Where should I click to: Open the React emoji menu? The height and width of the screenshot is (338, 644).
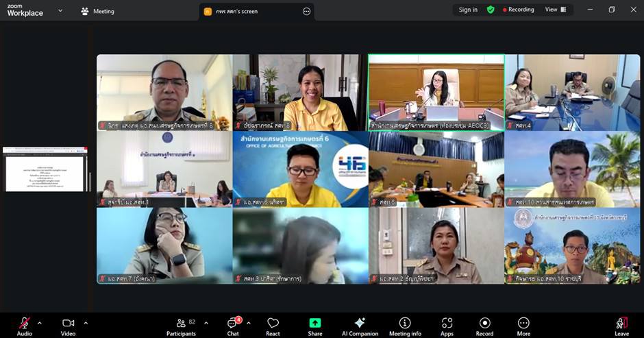[273, 325]
